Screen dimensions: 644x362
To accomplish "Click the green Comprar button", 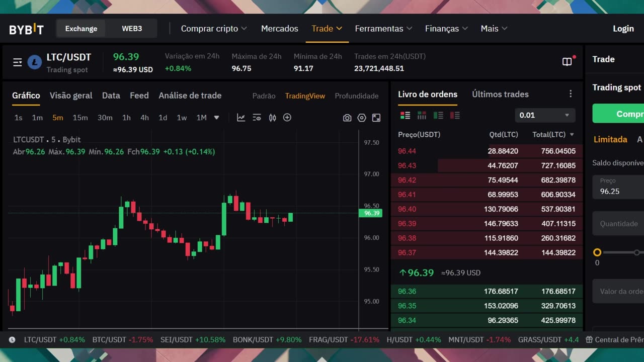I will point(618,114).
